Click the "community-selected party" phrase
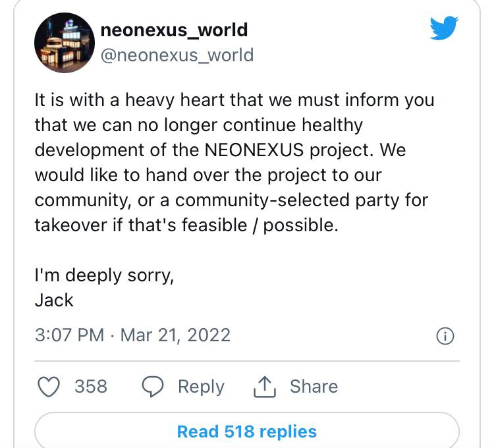This screenshot has height=448, width=494. [x=287, y=199]
